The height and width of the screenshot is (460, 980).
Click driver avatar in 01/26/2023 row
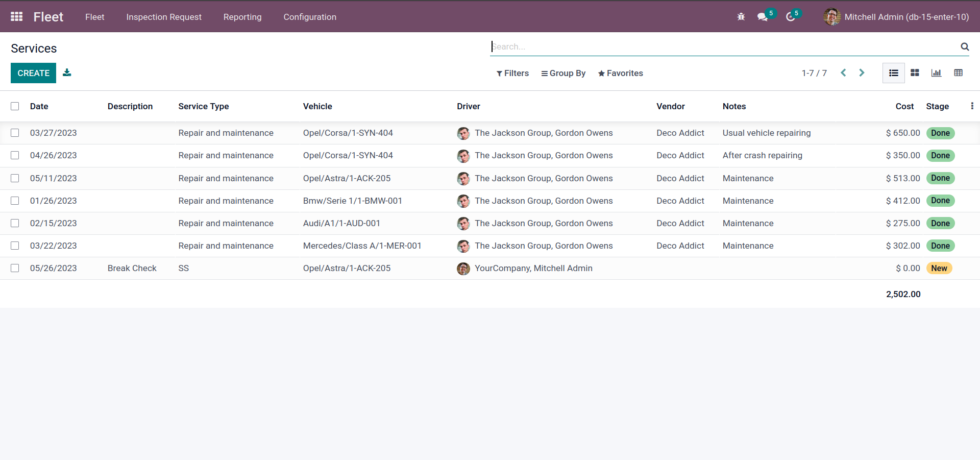pos(463,201)
